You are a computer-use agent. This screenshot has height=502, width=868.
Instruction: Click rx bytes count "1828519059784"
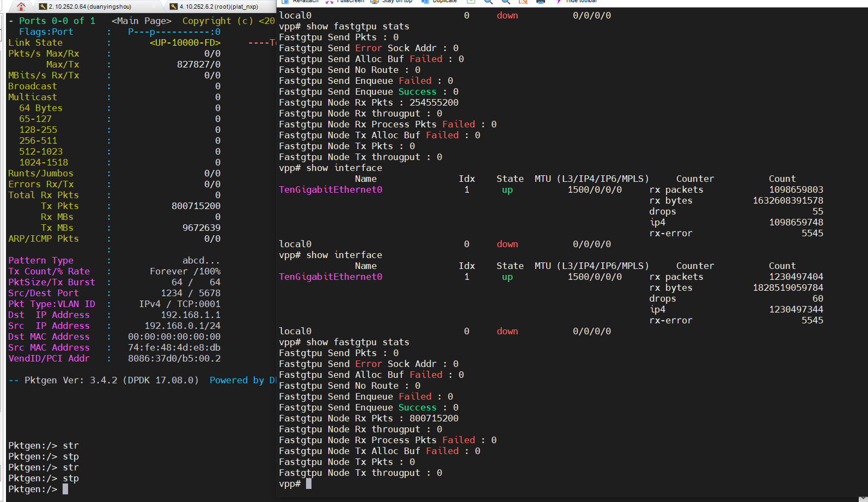pyautogui.click(x=788, y=287)
